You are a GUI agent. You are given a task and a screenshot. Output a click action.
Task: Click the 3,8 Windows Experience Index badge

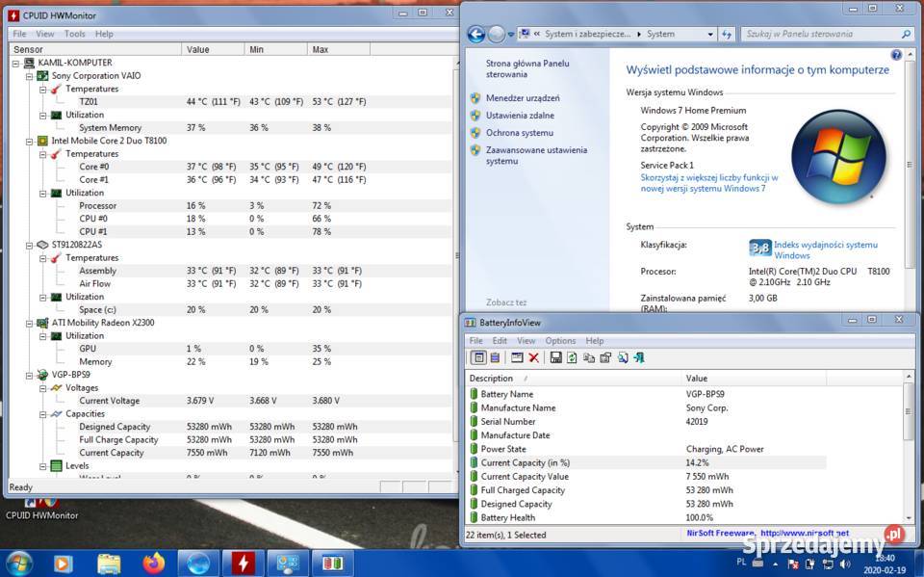pyautogui.click(x=759, y=248)
